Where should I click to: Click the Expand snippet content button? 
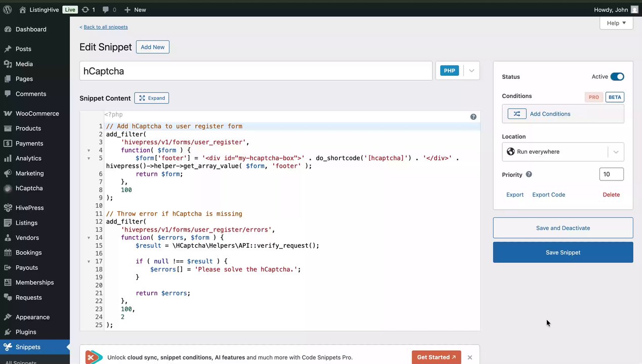(x=152, y=98)
